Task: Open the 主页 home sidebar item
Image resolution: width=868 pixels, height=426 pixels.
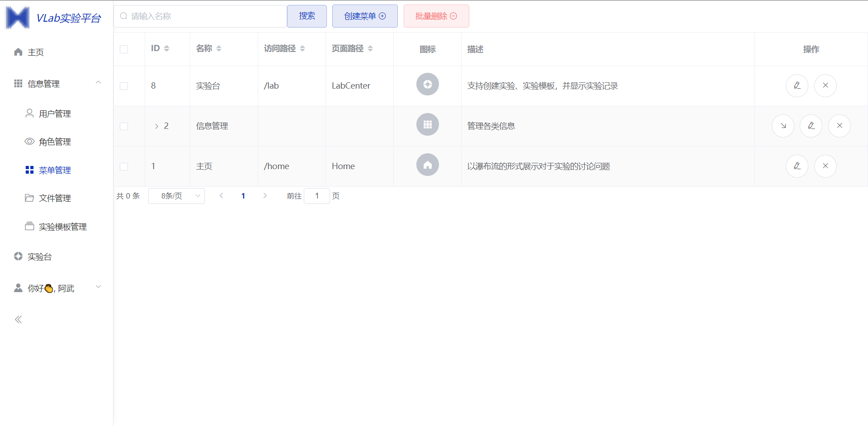Action: point(57,52)
